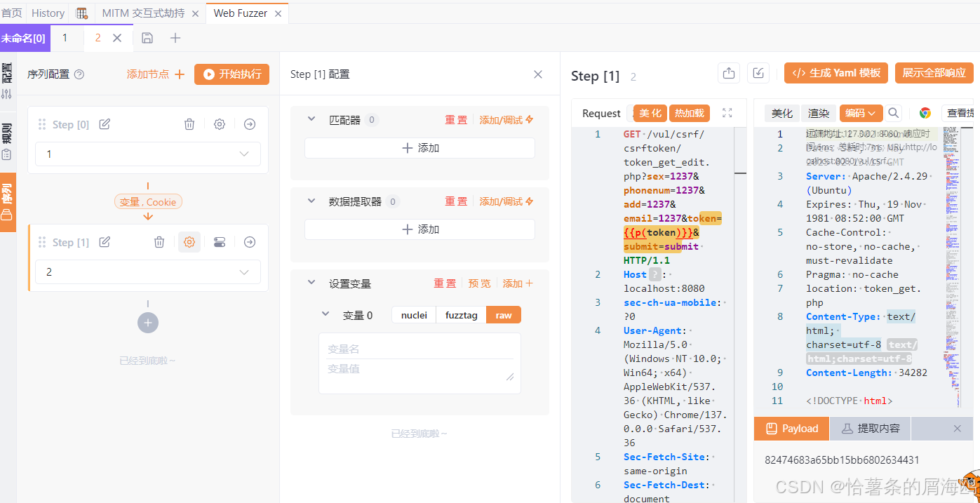This screenshot has width=980, height=503.
Task: Switch to the 提取内容 tab
Action: pos(871,428)
